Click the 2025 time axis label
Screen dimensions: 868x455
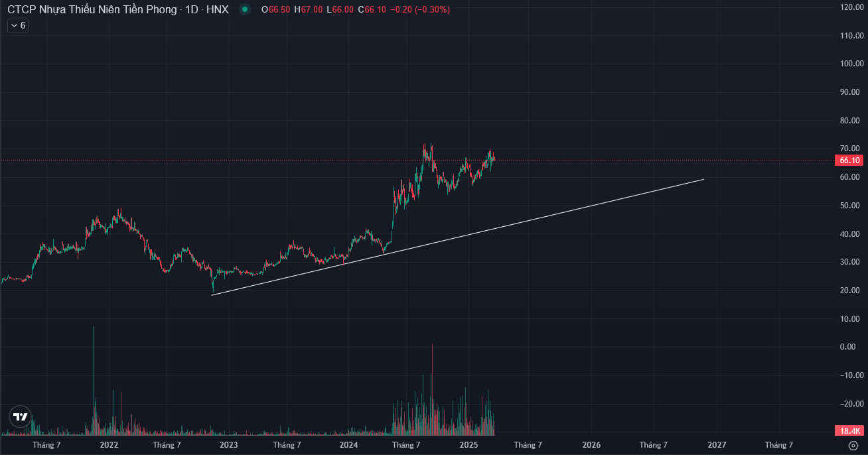pos(469,445)
